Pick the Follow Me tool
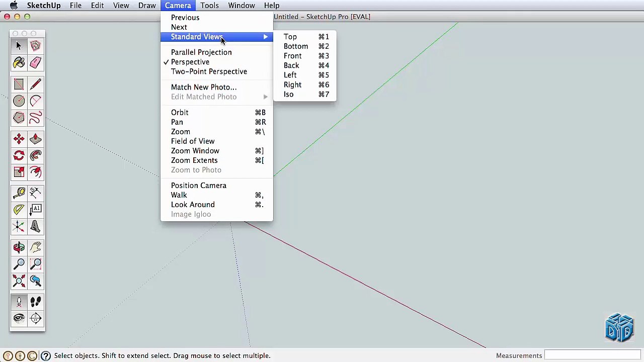 [35, 156]
